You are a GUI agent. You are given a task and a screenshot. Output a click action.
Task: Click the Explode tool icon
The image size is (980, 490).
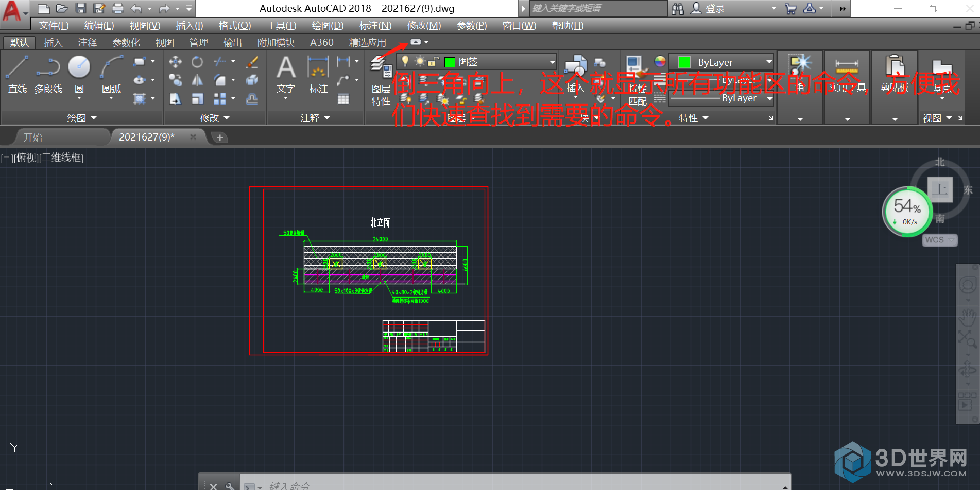point(252,80)
